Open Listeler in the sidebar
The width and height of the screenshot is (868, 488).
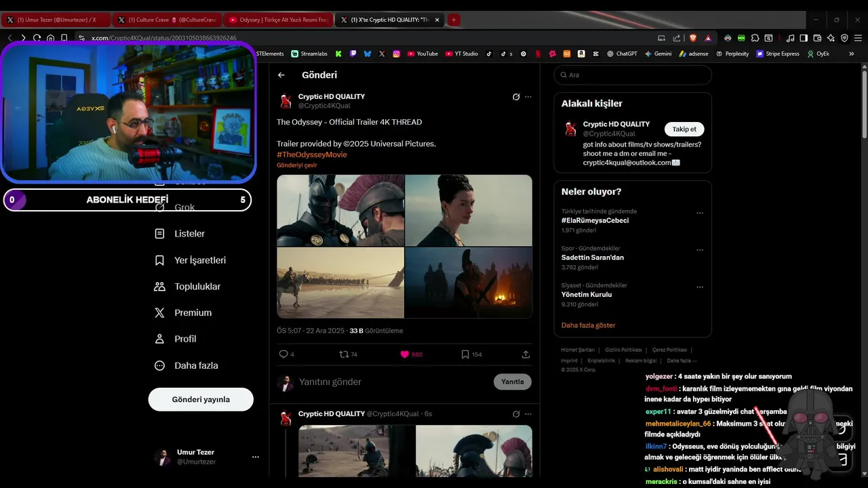pyautogui.click(x=180, y=234)
